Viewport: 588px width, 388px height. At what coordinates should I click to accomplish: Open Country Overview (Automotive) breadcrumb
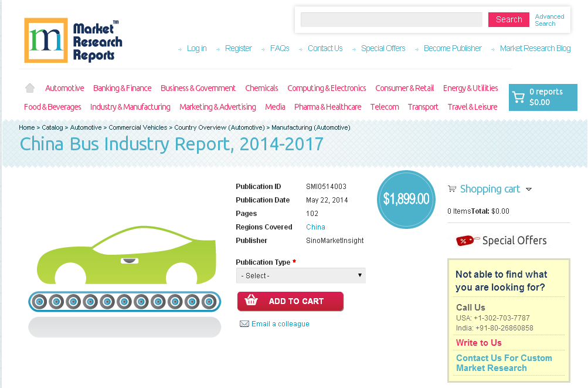219,127
